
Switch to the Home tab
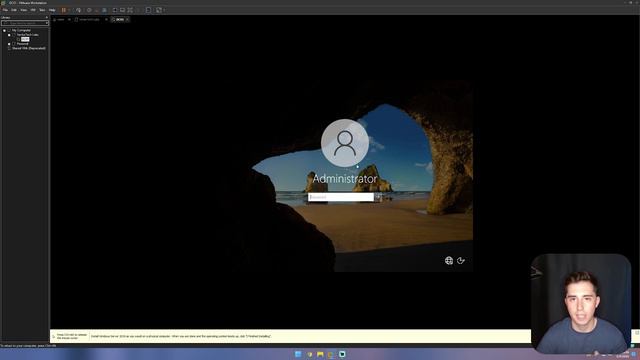[x=60, y=20]
